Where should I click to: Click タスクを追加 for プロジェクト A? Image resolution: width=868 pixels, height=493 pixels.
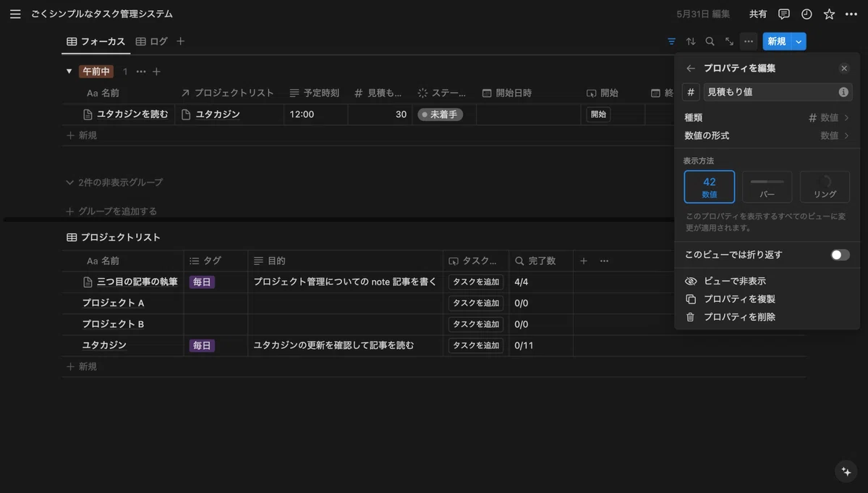click(x=476, y=303)
